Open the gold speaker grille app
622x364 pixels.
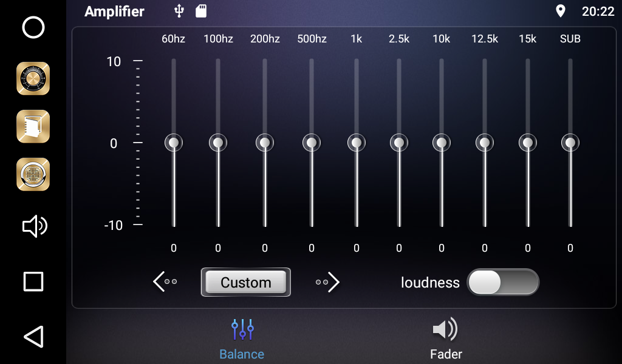point(33,174)
